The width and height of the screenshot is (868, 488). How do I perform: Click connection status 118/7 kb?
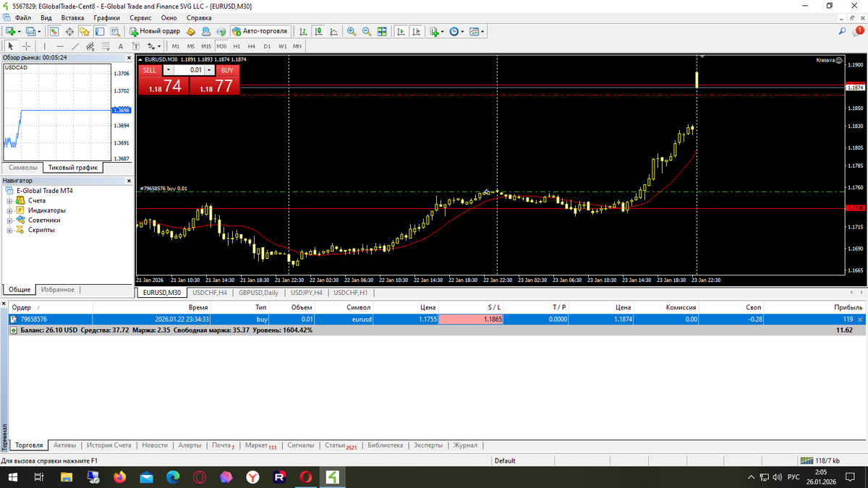(x=820, y=461)
